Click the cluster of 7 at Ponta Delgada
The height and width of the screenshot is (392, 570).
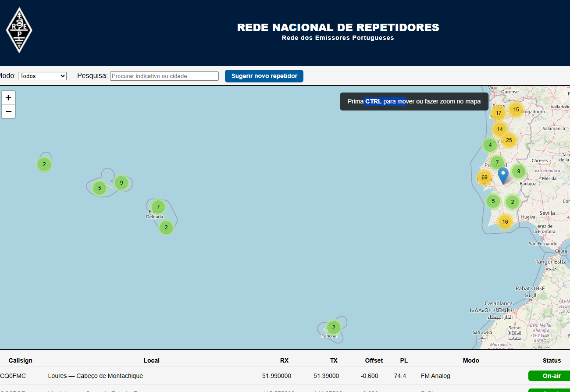coord(158,207)
